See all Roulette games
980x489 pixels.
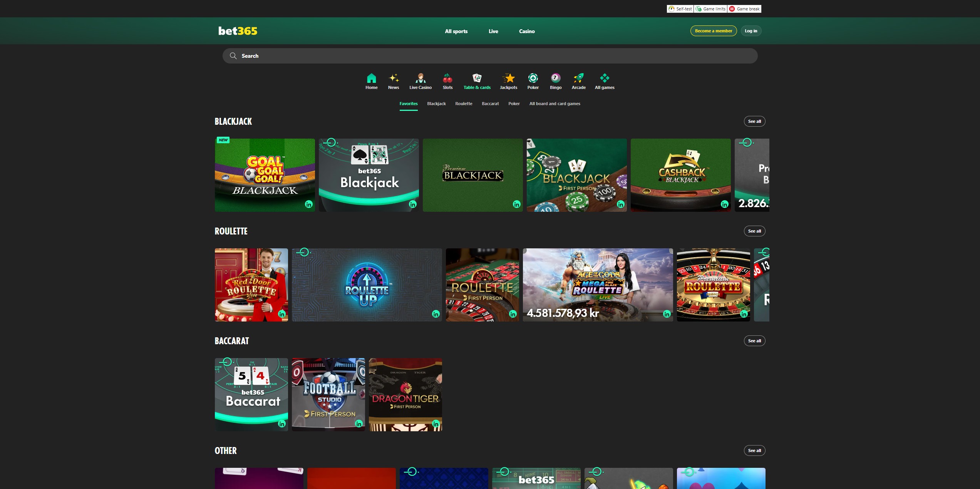point(754,231)
